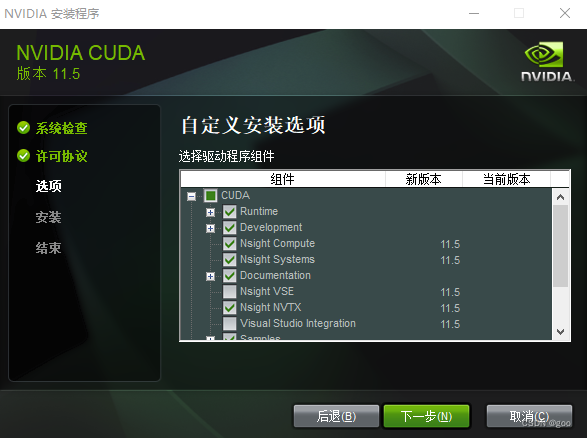The height and width of the screenshot is (438, 587).
Task: Expand the Runtime tree node
Action: tap(210, 212)
